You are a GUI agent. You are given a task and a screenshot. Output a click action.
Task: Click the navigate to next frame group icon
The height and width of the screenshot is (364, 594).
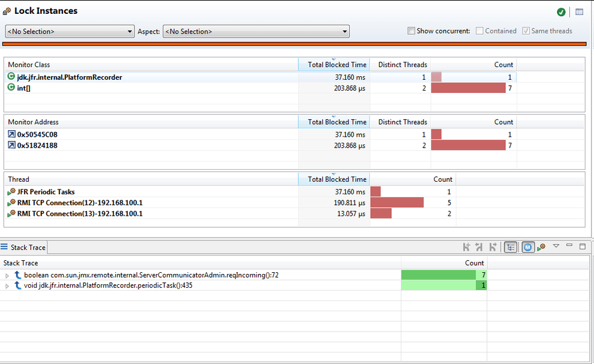(493, 246)
